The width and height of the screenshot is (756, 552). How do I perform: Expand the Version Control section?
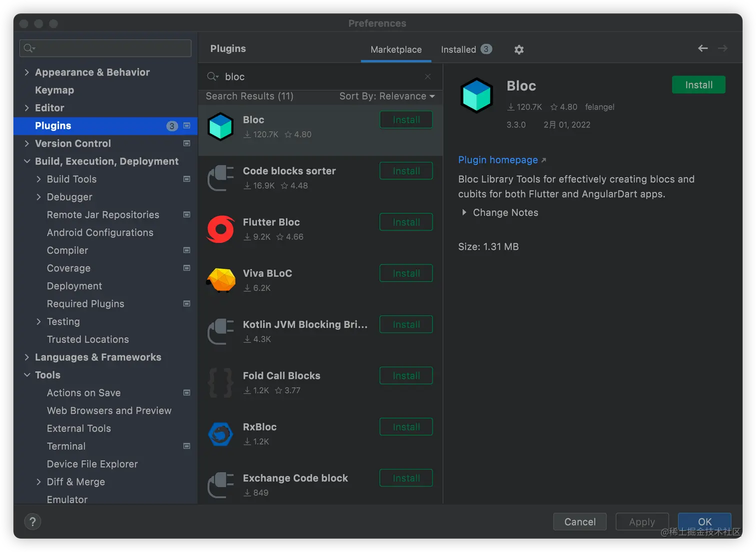click(26, 143)
